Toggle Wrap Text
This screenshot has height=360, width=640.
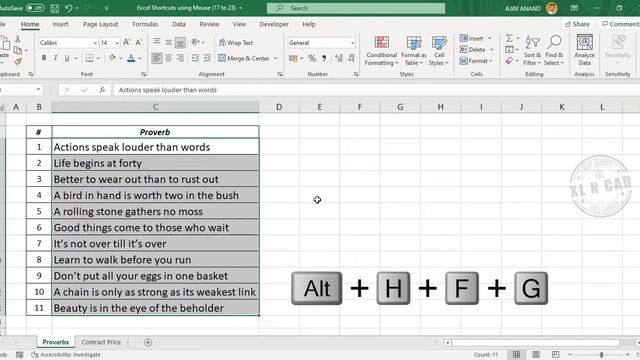236,42
